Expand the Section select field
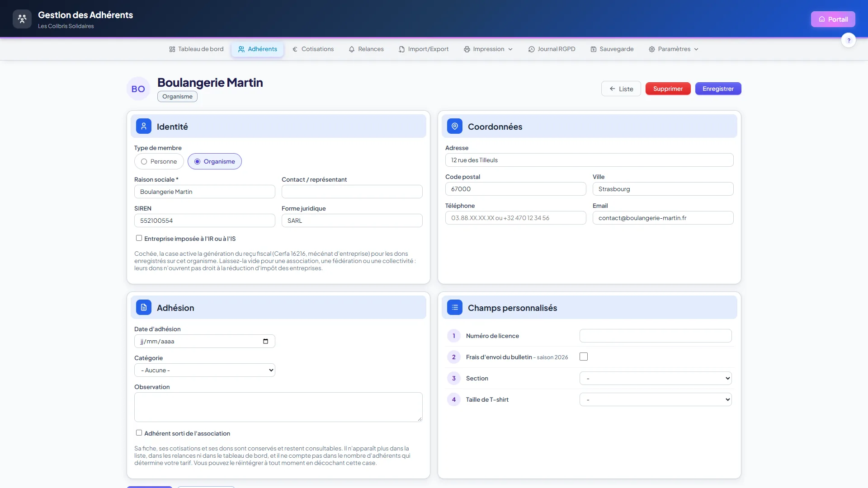Image resolution: width=868 pixels, height=488 pixels. [x=656, y=378]
